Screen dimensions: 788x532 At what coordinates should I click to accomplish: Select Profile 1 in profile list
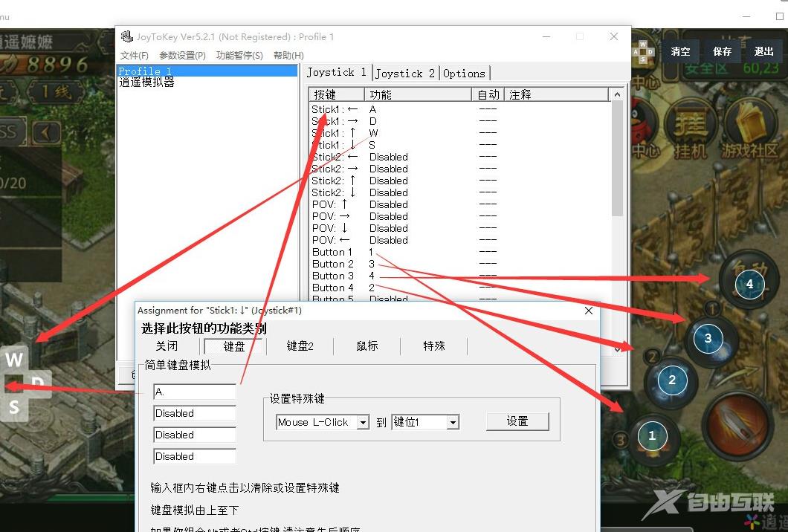point(207,71)
